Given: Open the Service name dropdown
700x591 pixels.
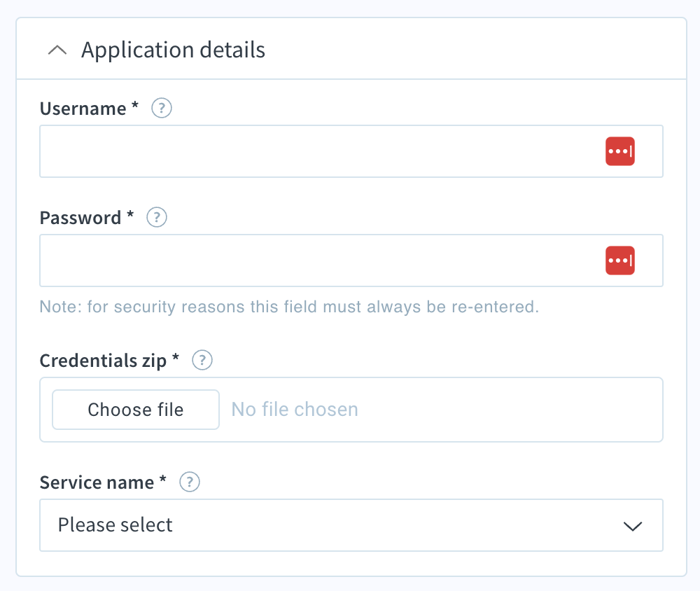Looking at the screenshot, I should (351, 525).
